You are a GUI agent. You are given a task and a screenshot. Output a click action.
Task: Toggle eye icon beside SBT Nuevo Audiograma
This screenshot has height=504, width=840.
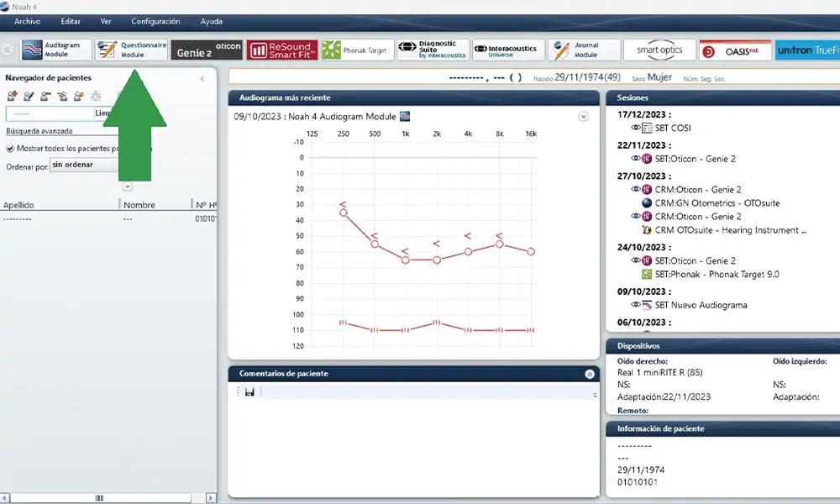click(x=635, y=304)
